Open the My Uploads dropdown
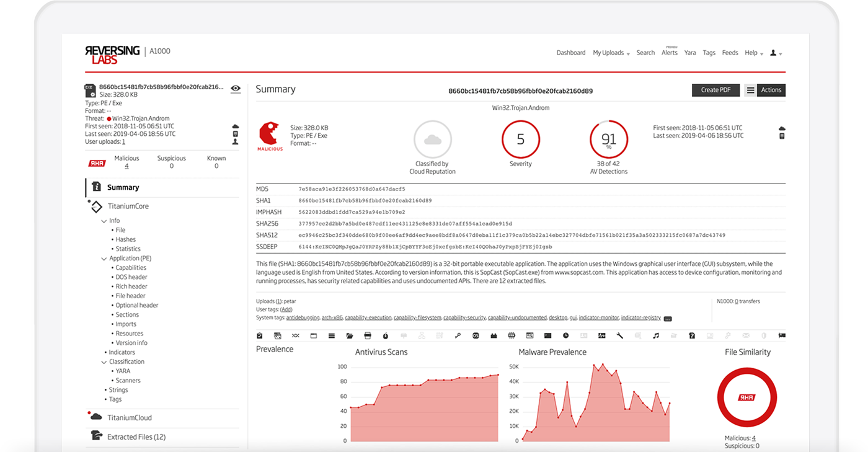 pos(611,53)
